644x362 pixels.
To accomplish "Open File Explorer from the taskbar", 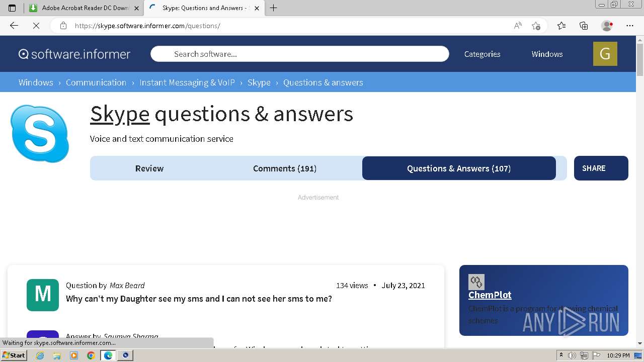I will [57, 355].
